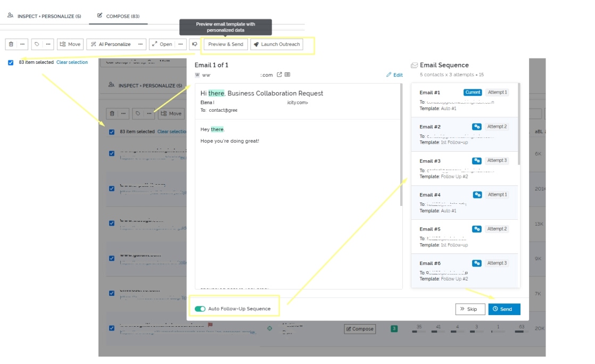Viewport: 595px width, 364px height.
Task: Click the Clear selection link
Action: [72, 62]
